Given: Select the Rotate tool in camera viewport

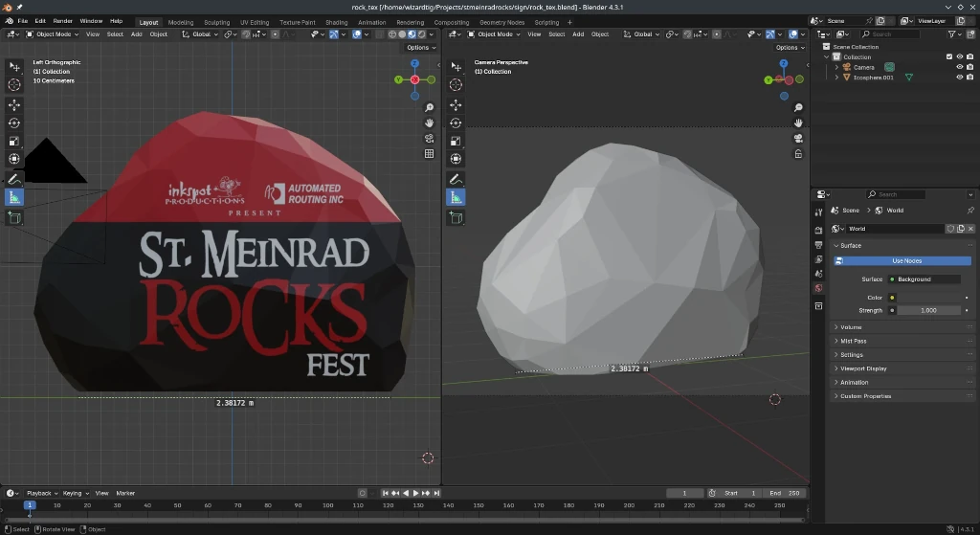Looking at the screenshot, I should tap(456, 123).
